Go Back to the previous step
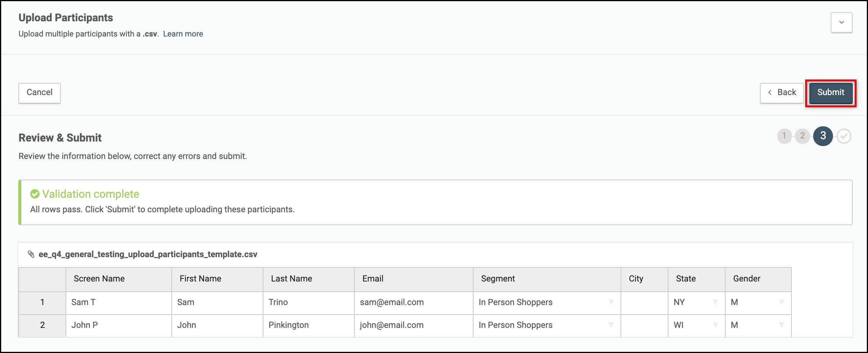This screenshot has width=868, height=353. (782, 93)
